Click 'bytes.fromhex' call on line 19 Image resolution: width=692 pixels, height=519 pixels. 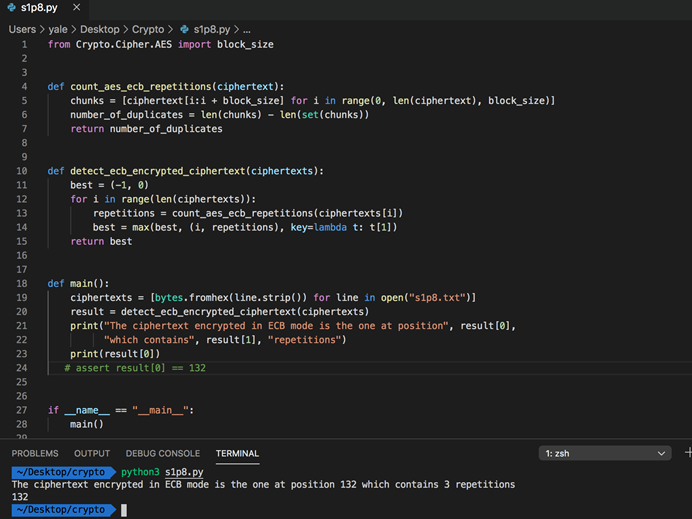pyautogui.click(x=192, y=297)
